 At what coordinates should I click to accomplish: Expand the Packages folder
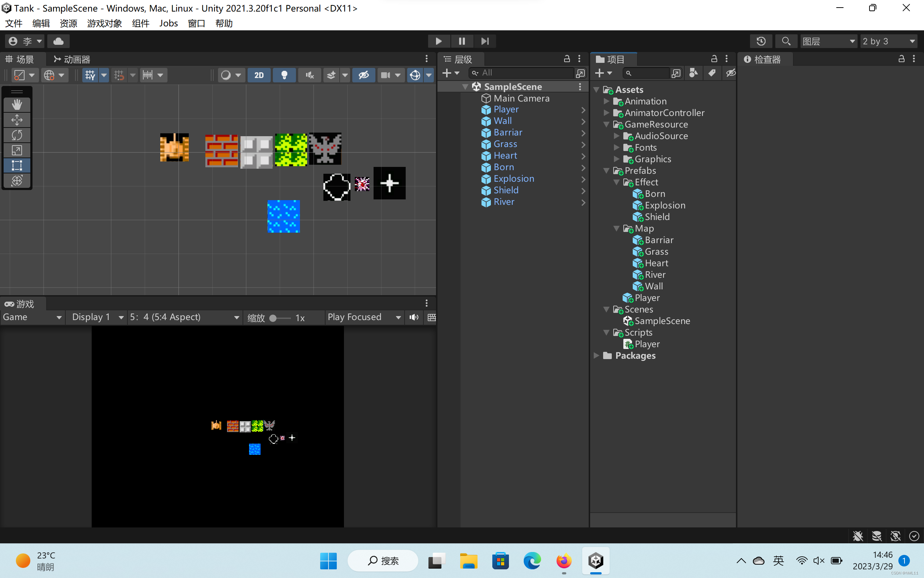pos(596,355)
